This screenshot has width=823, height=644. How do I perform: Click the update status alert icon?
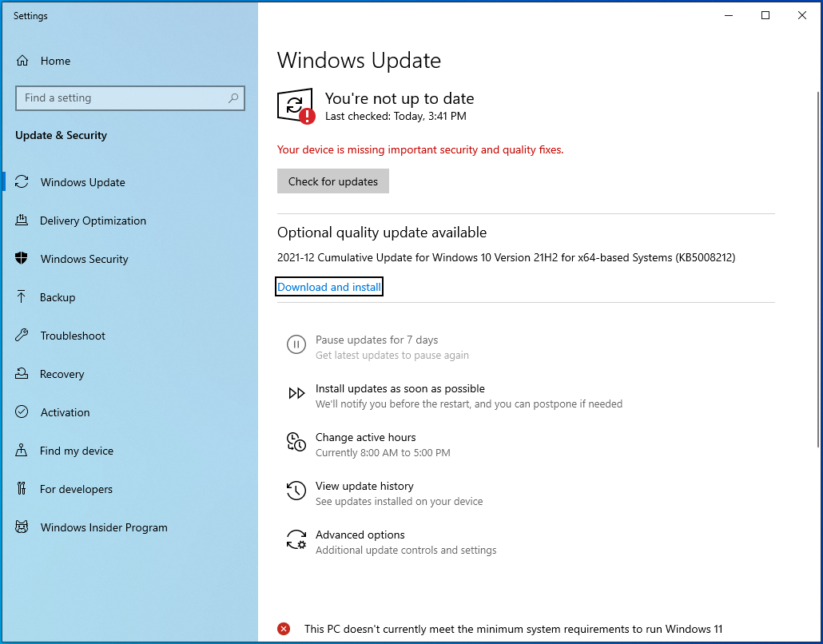click(x=296, y=106)
